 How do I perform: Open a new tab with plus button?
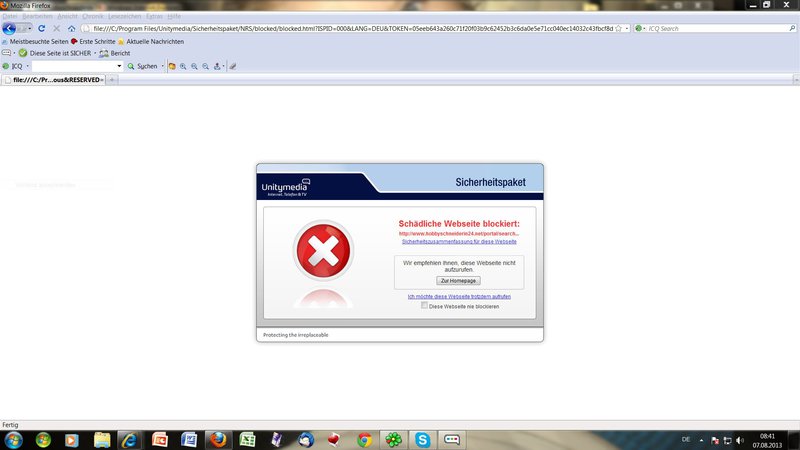tap(112, 80)
